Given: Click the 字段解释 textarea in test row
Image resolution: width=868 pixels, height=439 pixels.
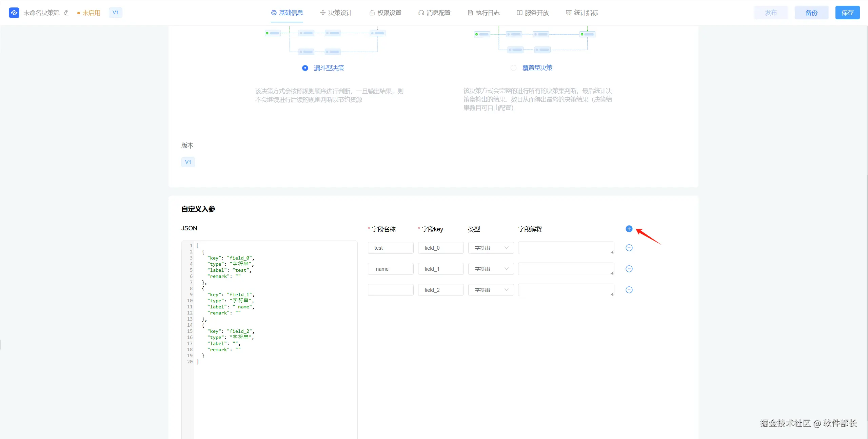Looking at the screenshot, I should [x=566, y=248].
